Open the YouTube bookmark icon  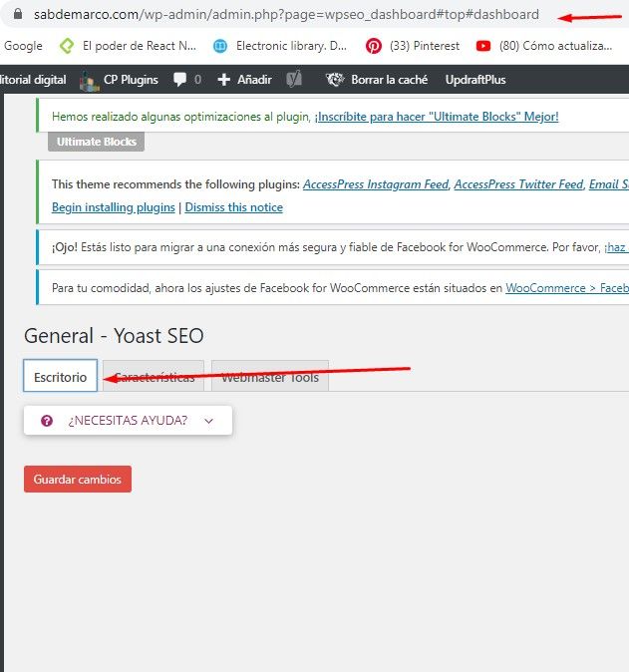[483, 46]
